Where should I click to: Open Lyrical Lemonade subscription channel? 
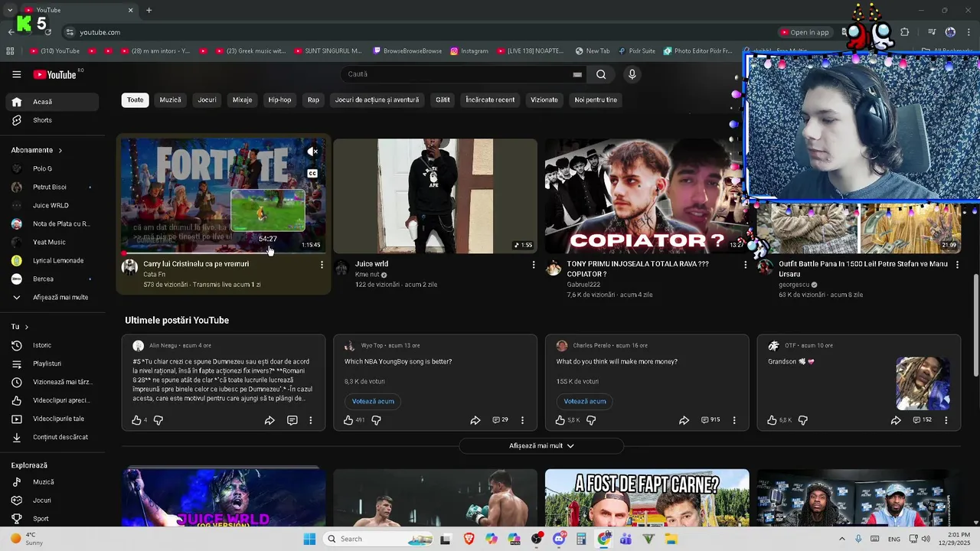tap(52, 260)
